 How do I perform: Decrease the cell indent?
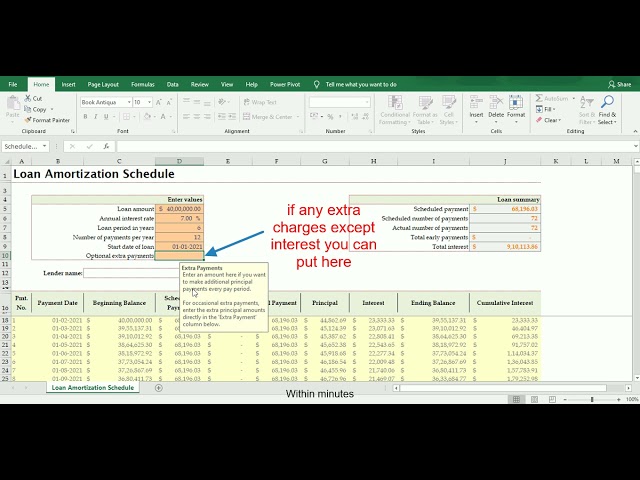click(x=222, y=117)
